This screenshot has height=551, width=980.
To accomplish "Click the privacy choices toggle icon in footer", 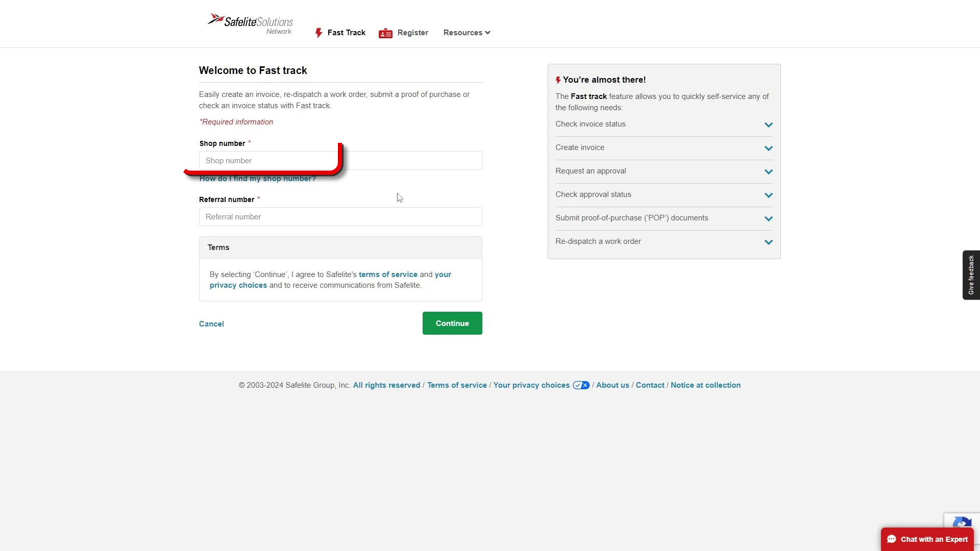I will point(581,385).
